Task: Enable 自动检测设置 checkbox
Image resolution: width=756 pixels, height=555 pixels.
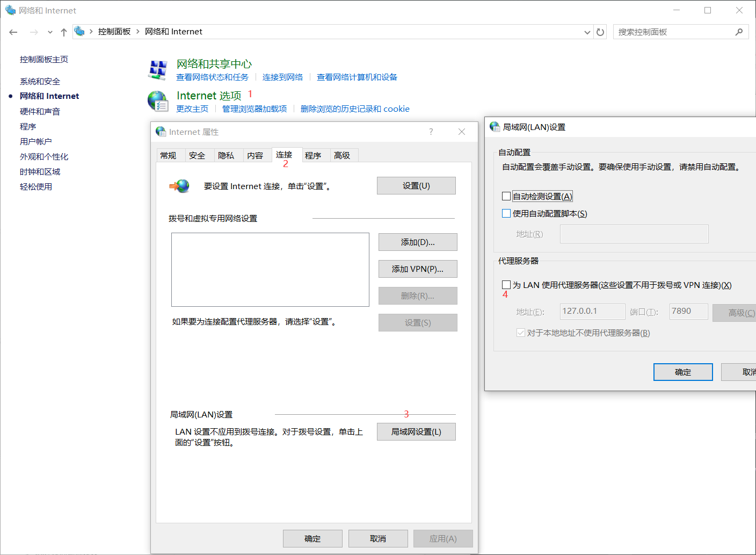Action: point(506,196)
